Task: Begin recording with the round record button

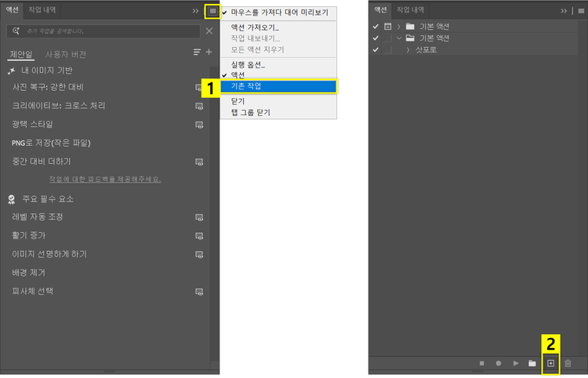Action: point(499,363)
